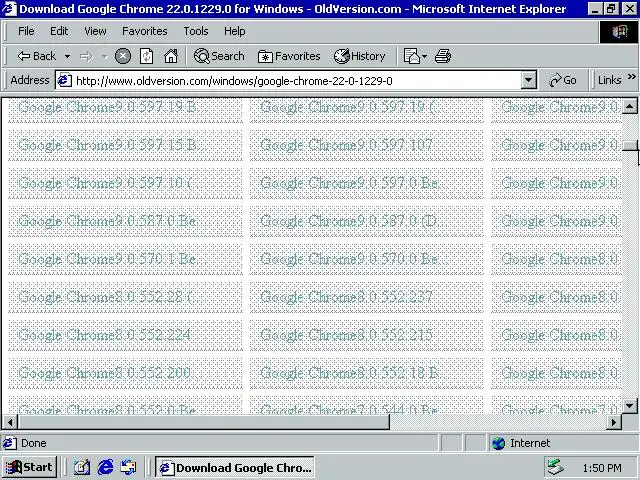Image resolution: width=640 pixels, height=480 pixels.
Task: Open the File menu
Action: pyautogui.click(x=26, y=31)
